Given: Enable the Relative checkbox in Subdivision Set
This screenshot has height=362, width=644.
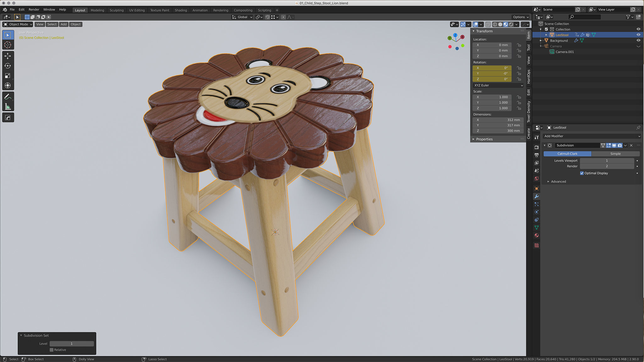Looking at the screenshot, I should (52, 350).
